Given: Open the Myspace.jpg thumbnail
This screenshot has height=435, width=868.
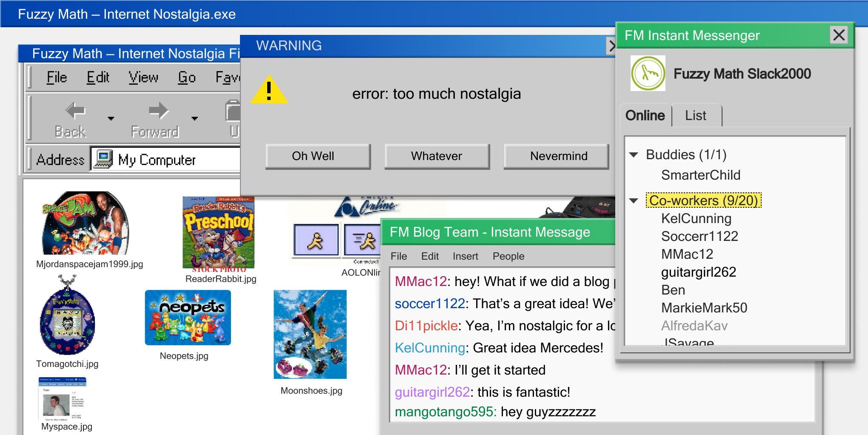Looking at the screenshot, I should [x=62, y=398].
